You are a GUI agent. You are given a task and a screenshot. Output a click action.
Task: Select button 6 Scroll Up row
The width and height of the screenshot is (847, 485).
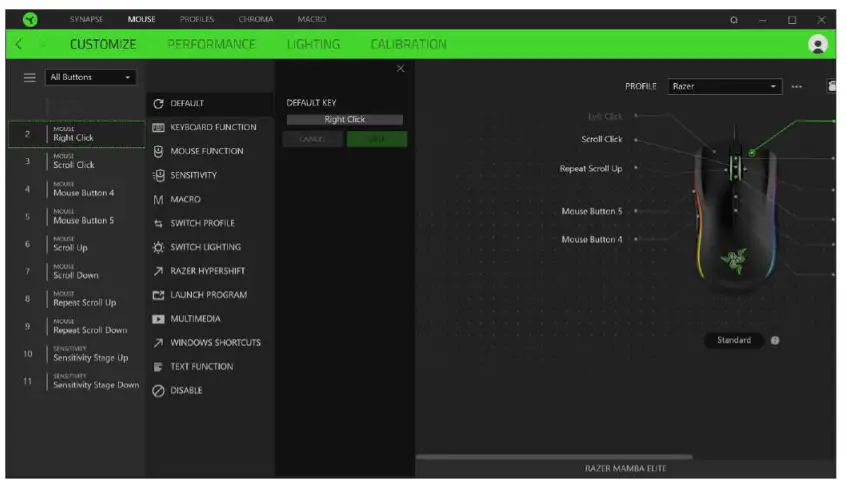(x=76, y=245)
